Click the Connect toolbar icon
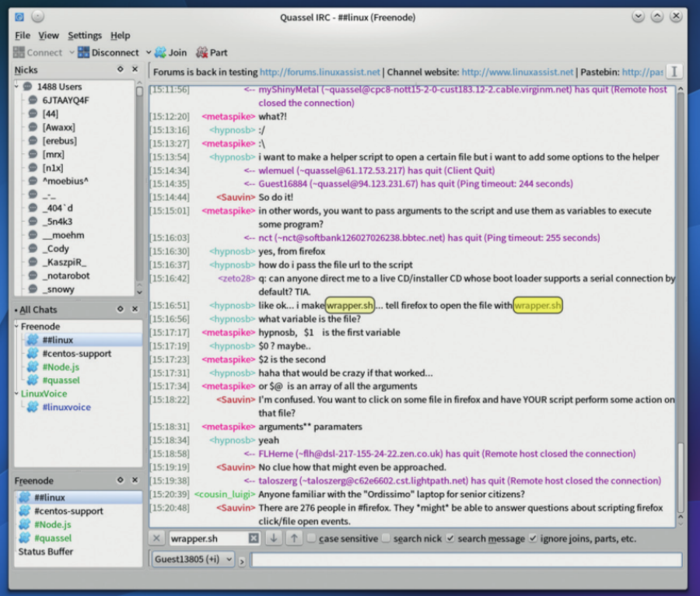The image size is (700, 596). (x=19, y=52)
